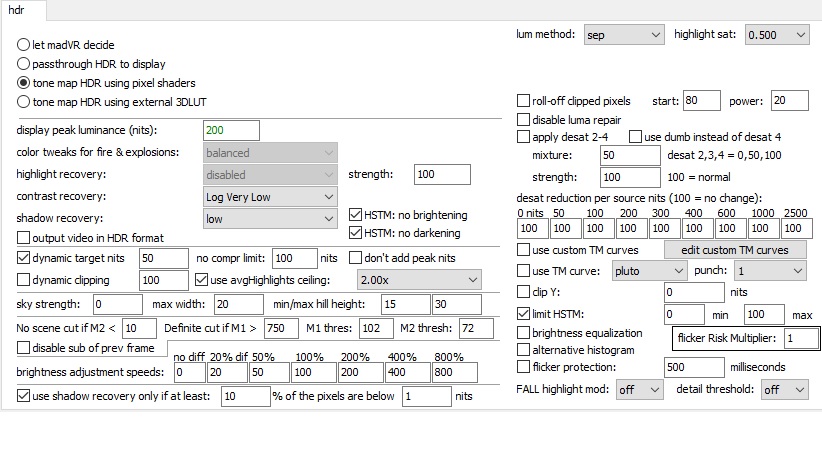Click the edit custom TM curves button
The width and height of the screenshot is (822, 461).
tap(734, 249)
